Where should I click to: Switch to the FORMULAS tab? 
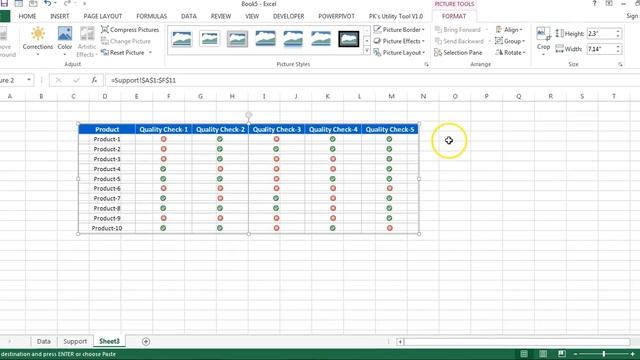tap(151, 16)
